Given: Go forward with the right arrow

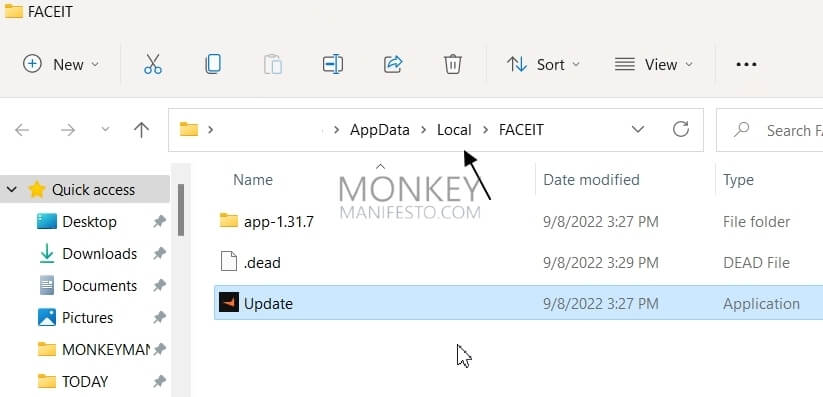Looking at the screenshot, I should tap(68, 130).
